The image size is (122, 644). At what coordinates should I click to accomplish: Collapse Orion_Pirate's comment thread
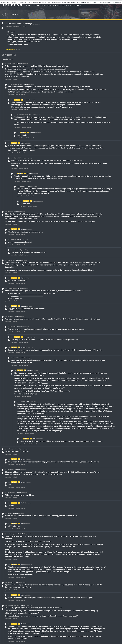(x=6, y=63)
